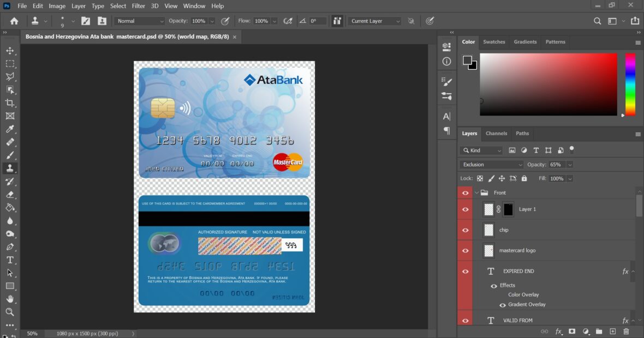
Task: Toggle Effects visibility on EXPIRED END
Action: (494, 286)
